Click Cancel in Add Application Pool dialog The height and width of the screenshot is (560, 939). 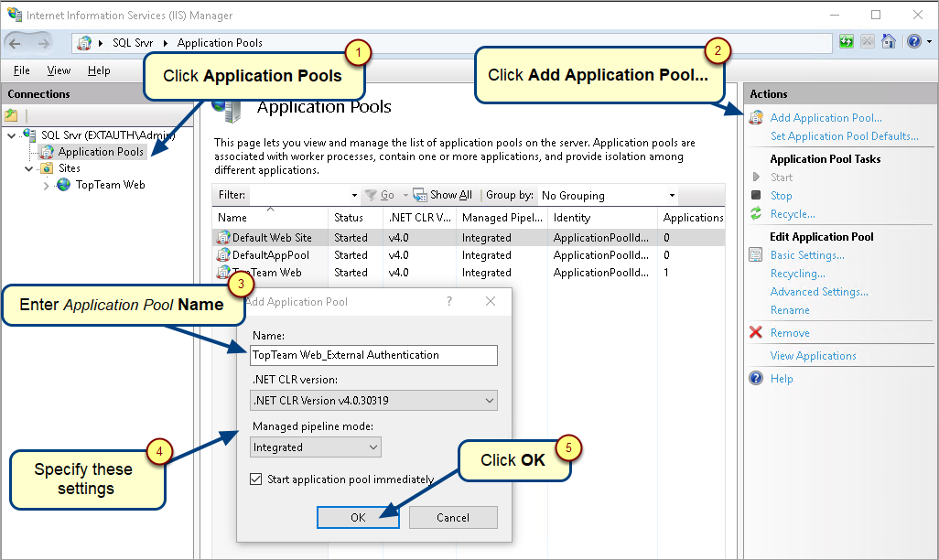[x=453, y=518]
